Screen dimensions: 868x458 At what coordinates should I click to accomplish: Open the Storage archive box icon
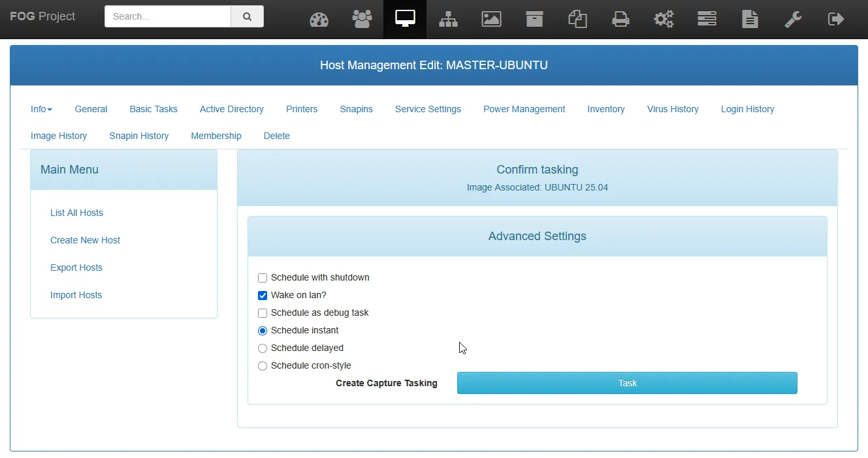[x=534, y=20]
